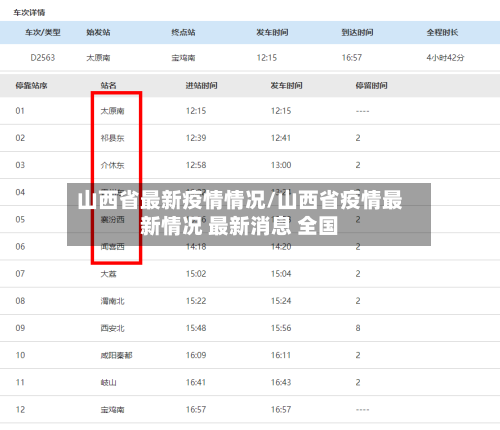Select station 介休东 in the stop list
Screen dimensions: 500x430
tap(113, 165)
